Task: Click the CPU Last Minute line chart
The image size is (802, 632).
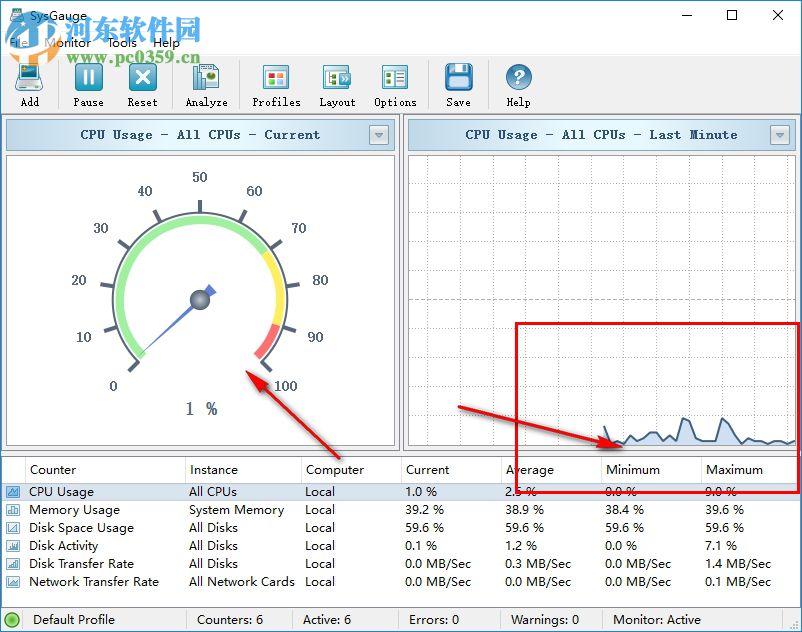Action: pyautogui.click(x=602, y=301)
